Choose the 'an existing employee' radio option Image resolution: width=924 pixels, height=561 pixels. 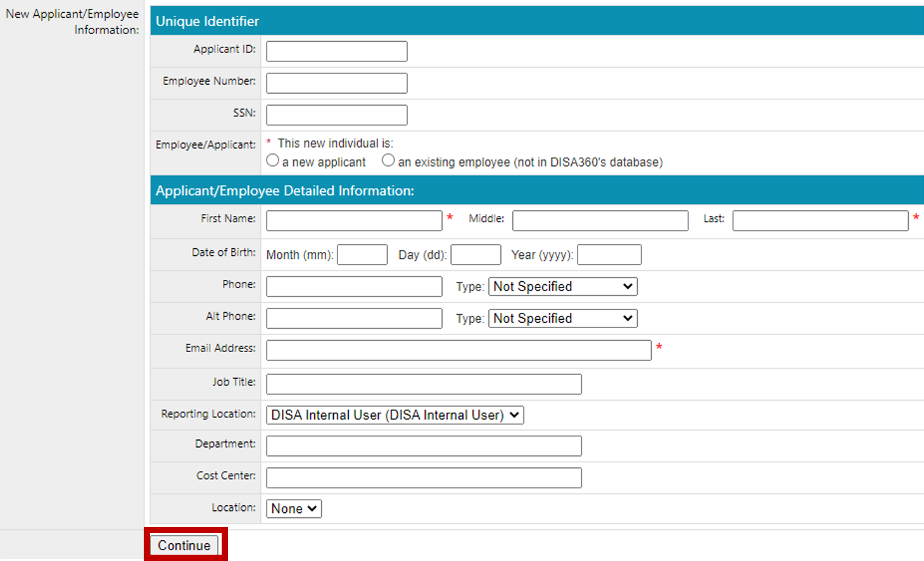[x=388, y=161]
